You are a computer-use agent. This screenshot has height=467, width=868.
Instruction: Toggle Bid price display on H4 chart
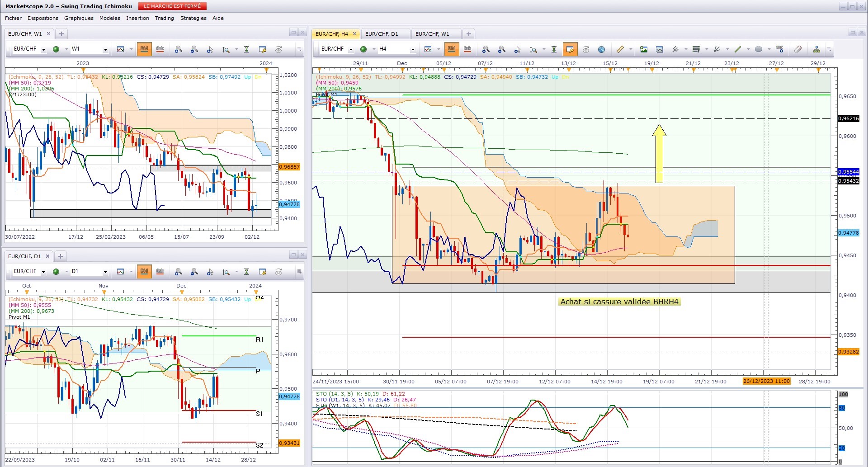click(452, 49)
